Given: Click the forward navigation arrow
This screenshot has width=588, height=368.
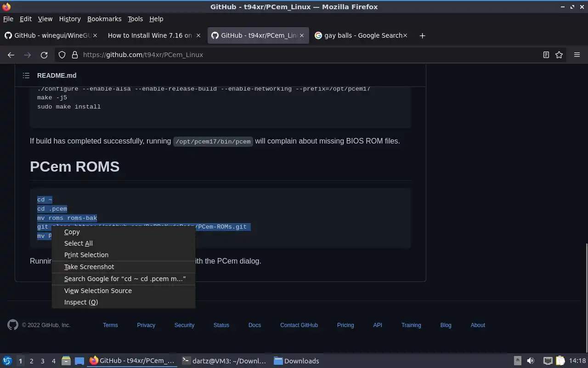Looking at the screenshot, I should 28,55.
